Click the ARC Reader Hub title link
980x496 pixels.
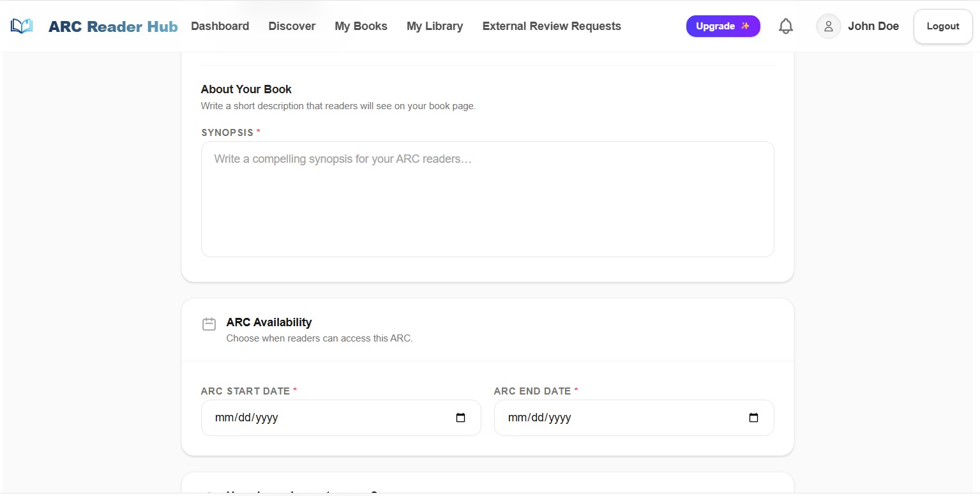pos(113,26)
